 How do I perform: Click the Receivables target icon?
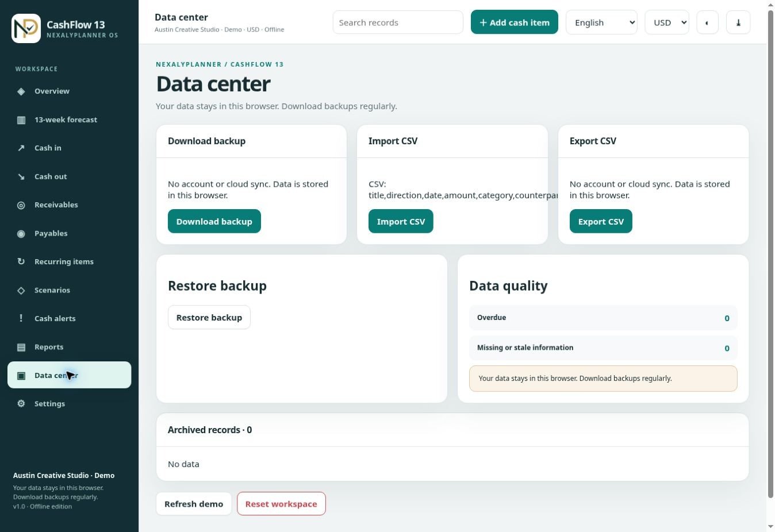21,205
